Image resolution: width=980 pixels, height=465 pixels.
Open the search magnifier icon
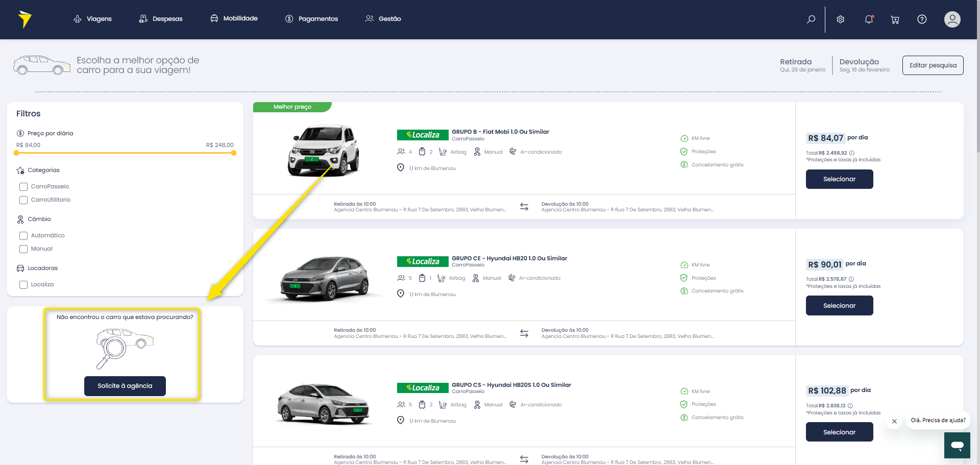(x=811, y=19)
